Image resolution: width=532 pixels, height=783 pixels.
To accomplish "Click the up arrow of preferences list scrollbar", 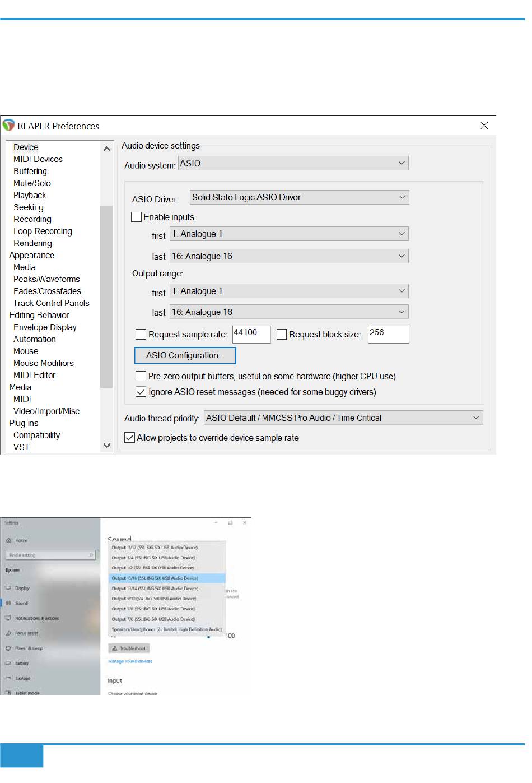I will [x=106, y=149].
